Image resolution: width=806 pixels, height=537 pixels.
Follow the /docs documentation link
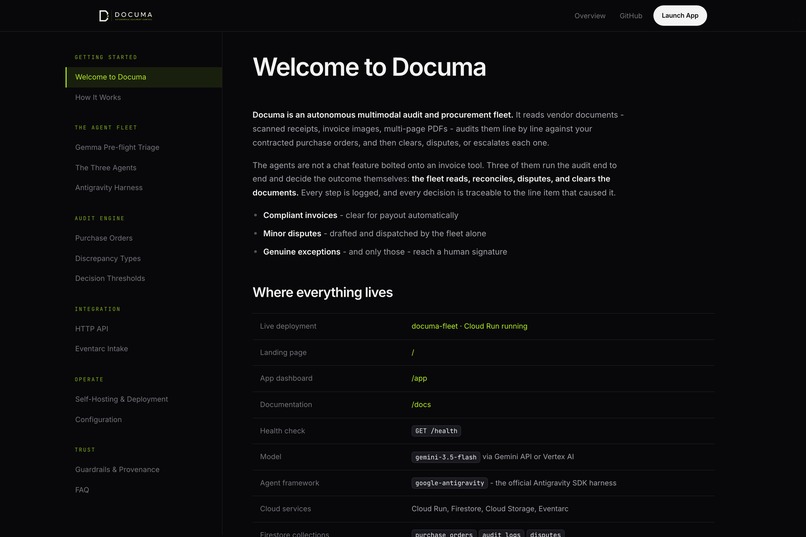(421, 404)
